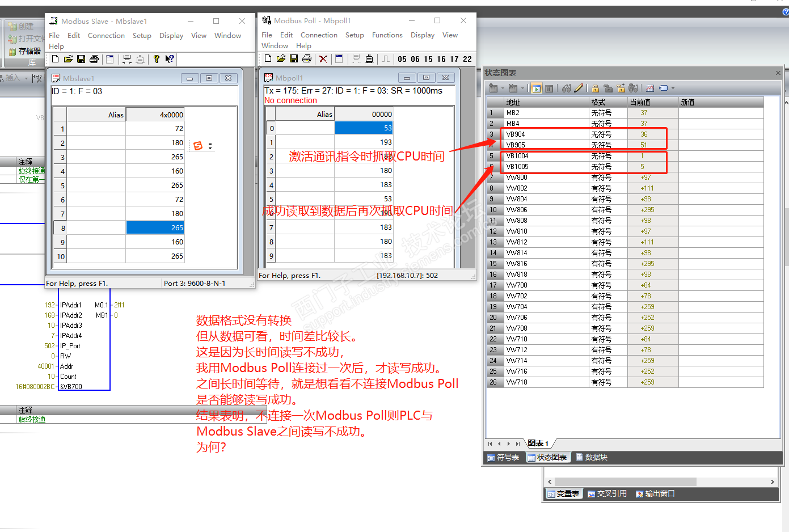Screen dimensions: 789x532
Task: Expand the insert row dropdown arrow in 状态图表
Action: [x=503, y=88]
